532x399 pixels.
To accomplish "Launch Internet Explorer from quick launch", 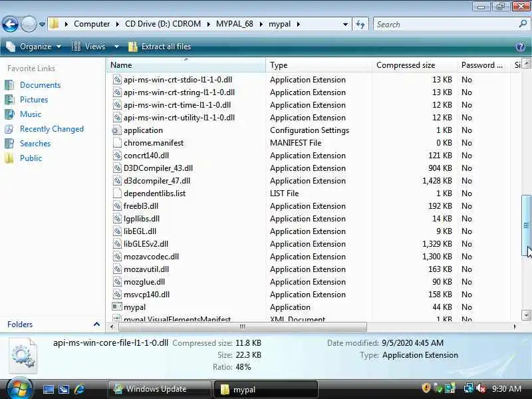I will click(79, 389).
